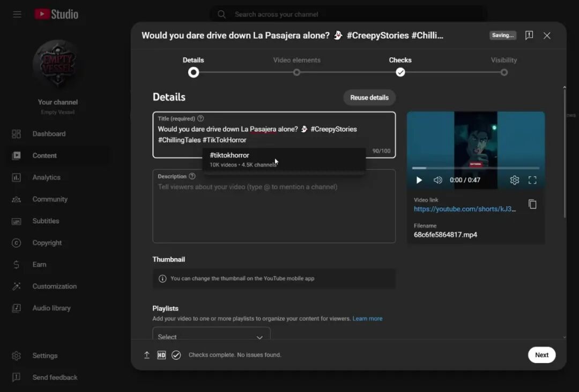
Task: Click the Reuse details button
Action: pos(369,97)
